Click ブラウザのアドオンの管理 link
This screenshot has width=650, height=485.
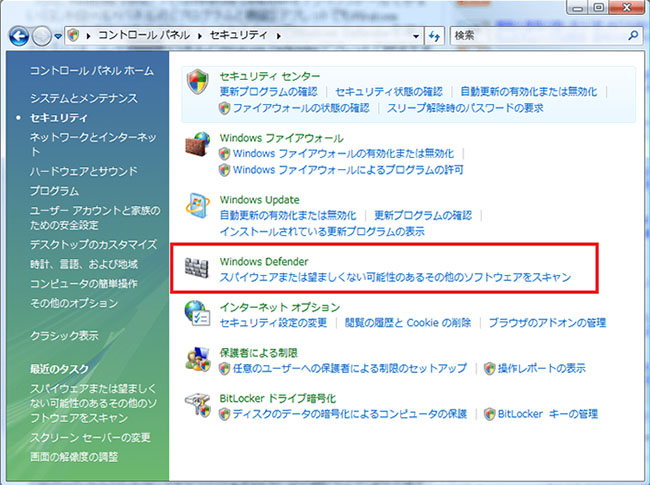pos(547,323)
